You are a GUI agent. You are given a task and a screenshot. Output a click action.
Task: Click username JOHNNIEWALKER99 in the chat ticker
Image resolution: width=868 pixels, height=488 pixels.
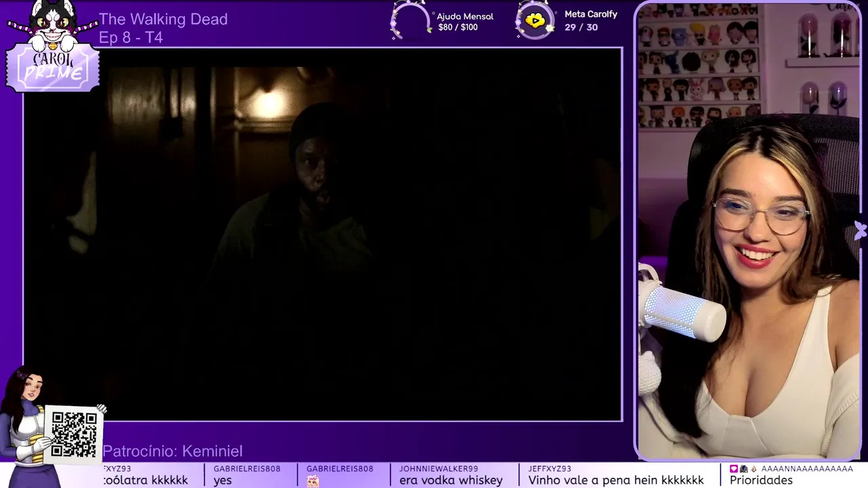[439, 469]
